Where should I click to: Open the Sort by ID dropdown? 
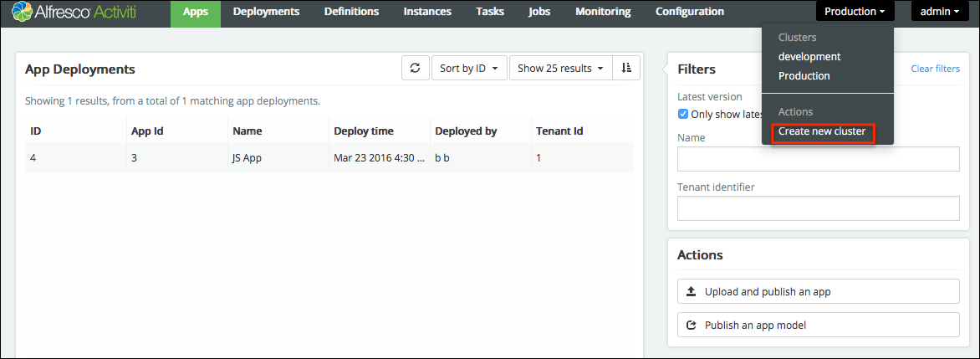(469, 69)
